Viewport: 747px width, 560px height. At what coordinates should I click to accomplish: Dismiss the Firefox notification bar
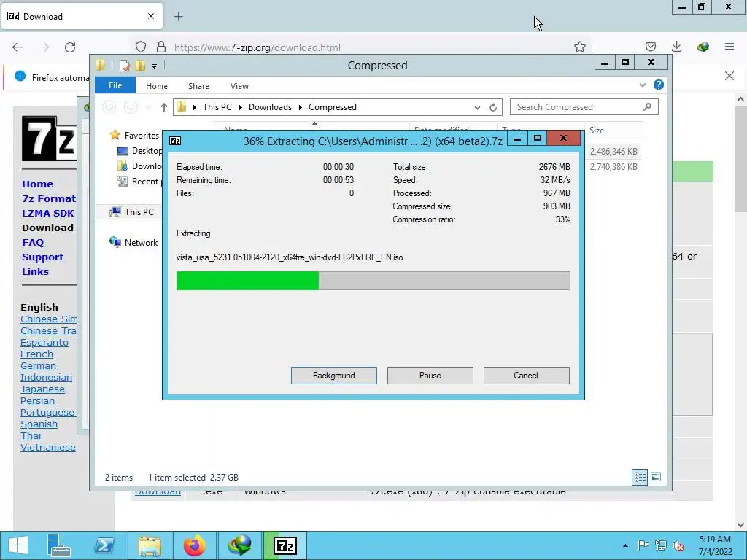[729, 76]
